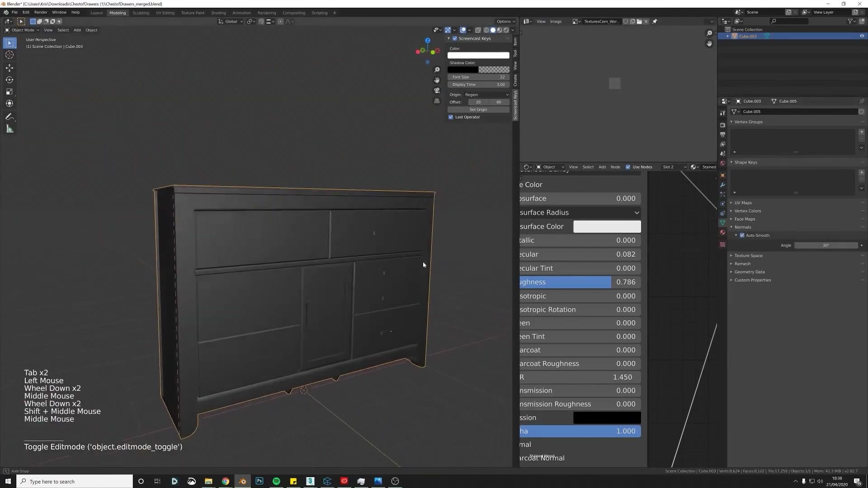Viewport: 868px width, 488px height.
Task: Open Modifier properties wrench tab
Action: (722, 185)
